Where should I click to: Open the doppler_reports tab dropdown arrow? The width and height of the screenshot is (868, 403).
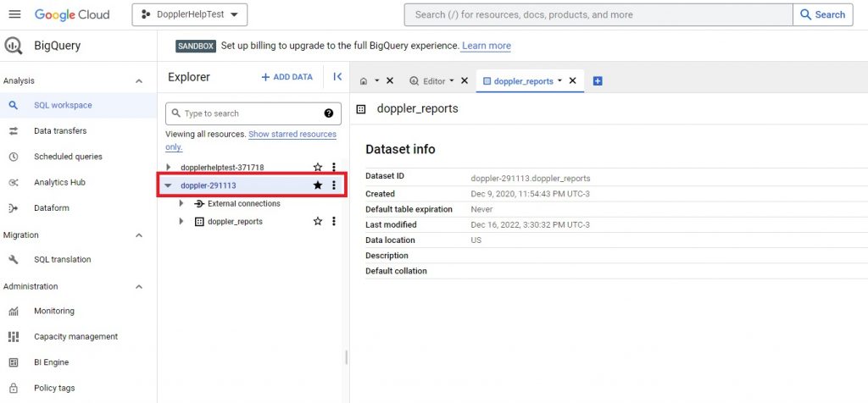click(559, 80)
